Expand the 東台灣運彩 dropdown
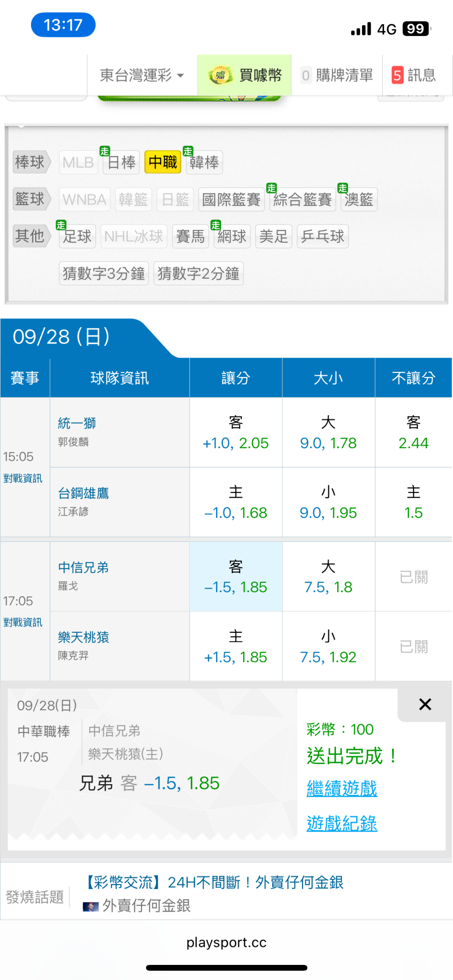 click(142, 75)
